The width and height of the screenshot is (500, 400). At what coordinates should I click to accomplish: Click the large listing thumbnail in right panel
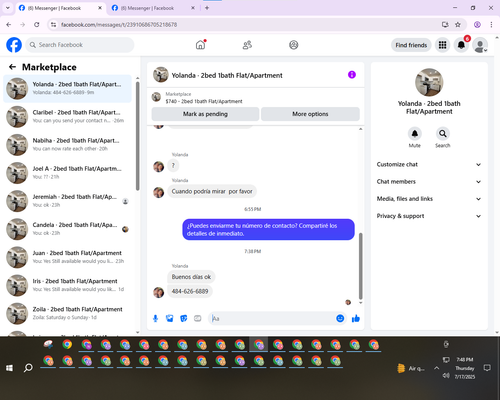pyautogui.click(x=429, y=82)
